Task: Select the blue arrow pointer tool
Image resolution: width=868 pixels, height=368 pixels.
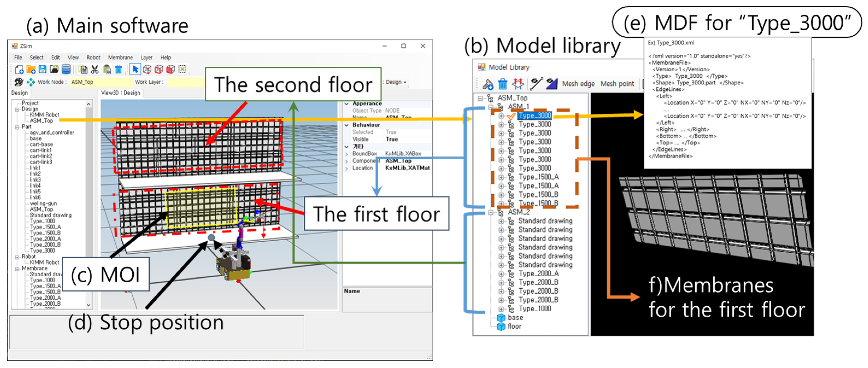Action: 136,70
